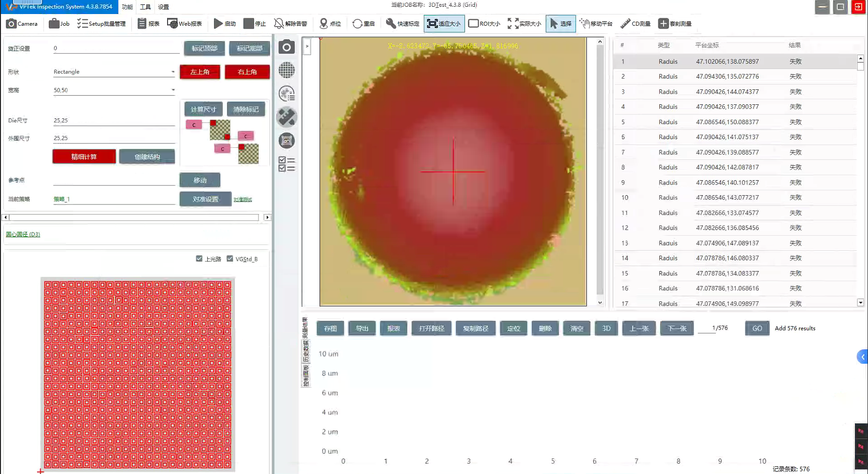The image size is (868, 474).
Task: Click the red 精细计算 button
Action: pyautogui.click(x=84, y=157)
